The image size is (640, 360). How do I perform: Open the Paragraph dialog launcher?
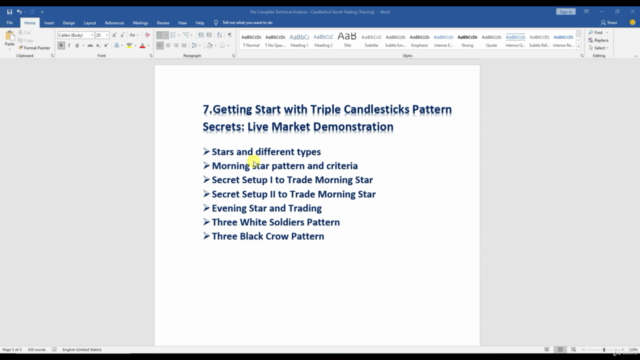[233, 56]
